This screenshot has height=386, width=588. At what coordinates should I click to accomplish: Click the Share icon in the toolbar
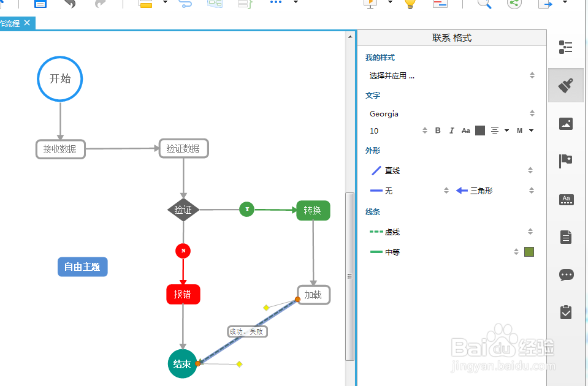coord(514,4)
